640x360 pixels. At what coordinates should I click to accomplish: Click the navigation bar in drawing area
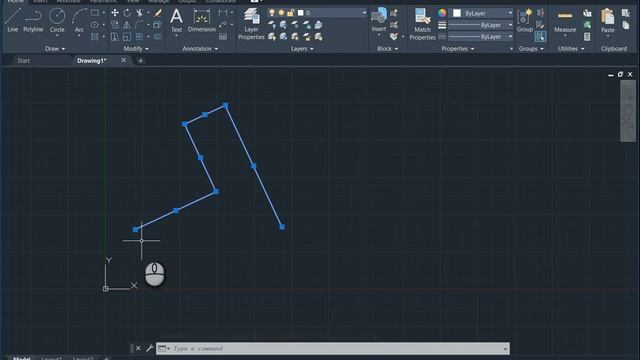pos(628,111)
